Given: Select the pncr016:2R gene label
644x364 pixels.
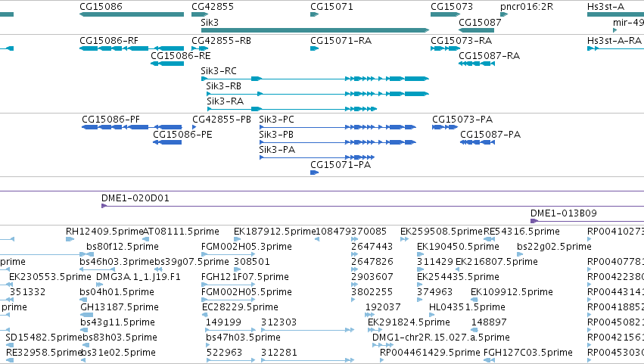Looking at the screenshot, I should [527, 7].
